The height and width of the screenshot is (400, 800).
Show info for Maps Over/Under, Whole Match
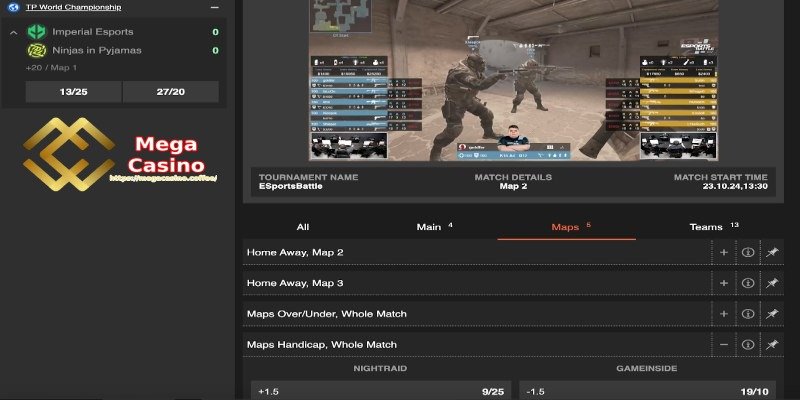tap(748, 314)
